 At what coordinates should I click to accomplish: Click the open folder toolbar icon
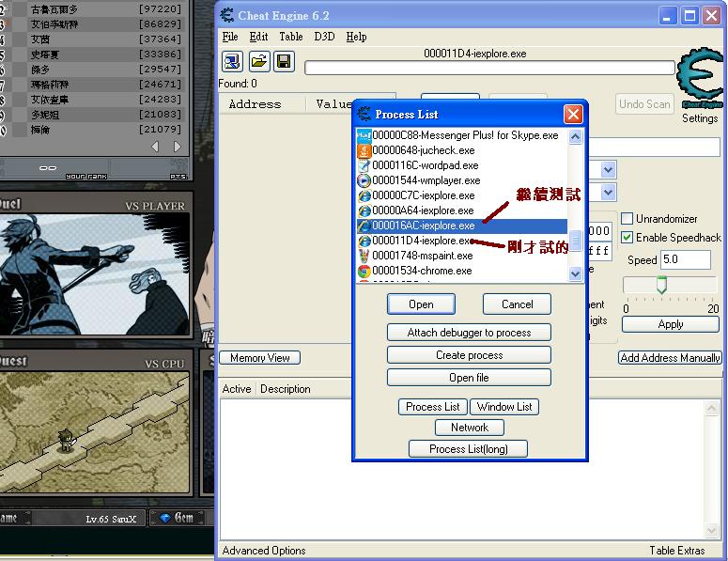click(x=259, y=61)
